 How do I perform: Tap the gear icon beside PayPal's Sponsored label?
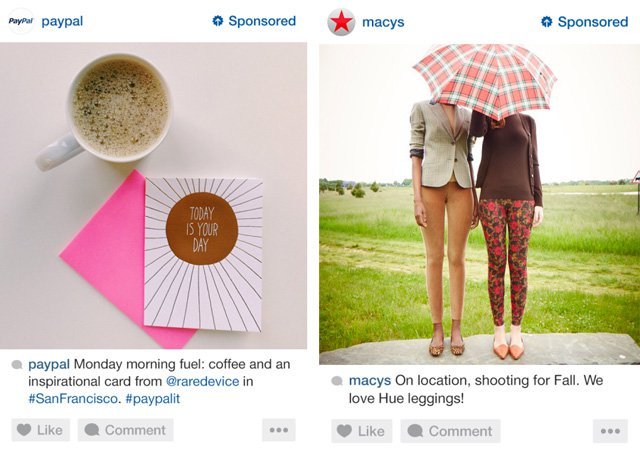[218, 21]
